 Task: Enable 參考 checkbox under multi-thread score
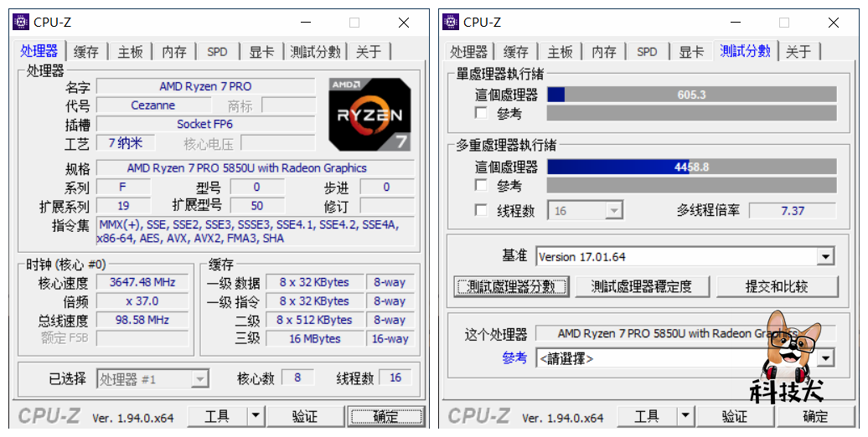tap(481, 185)
